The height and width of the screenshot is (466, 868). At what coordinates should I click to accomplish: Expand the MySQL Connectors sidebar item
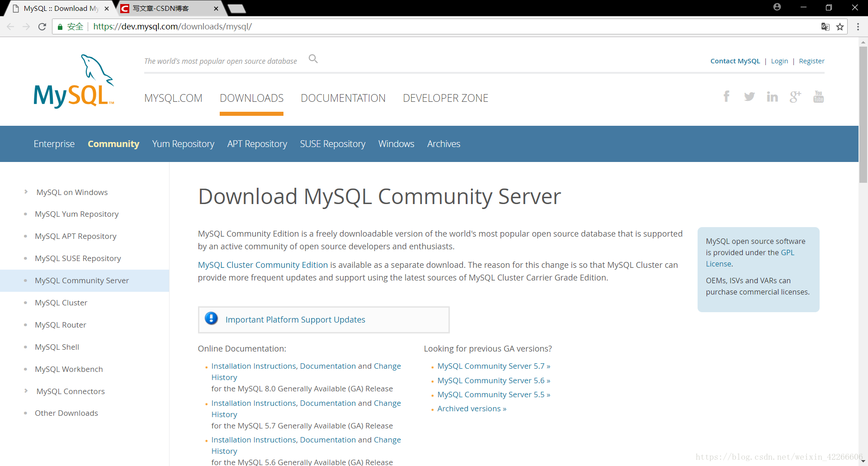[26, 391]
